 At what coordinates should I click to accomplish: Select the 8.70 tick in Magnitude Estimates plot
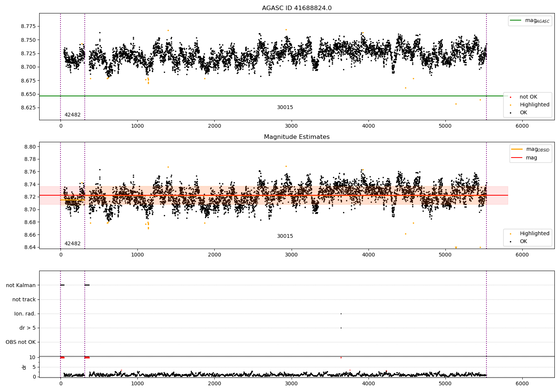30,209
